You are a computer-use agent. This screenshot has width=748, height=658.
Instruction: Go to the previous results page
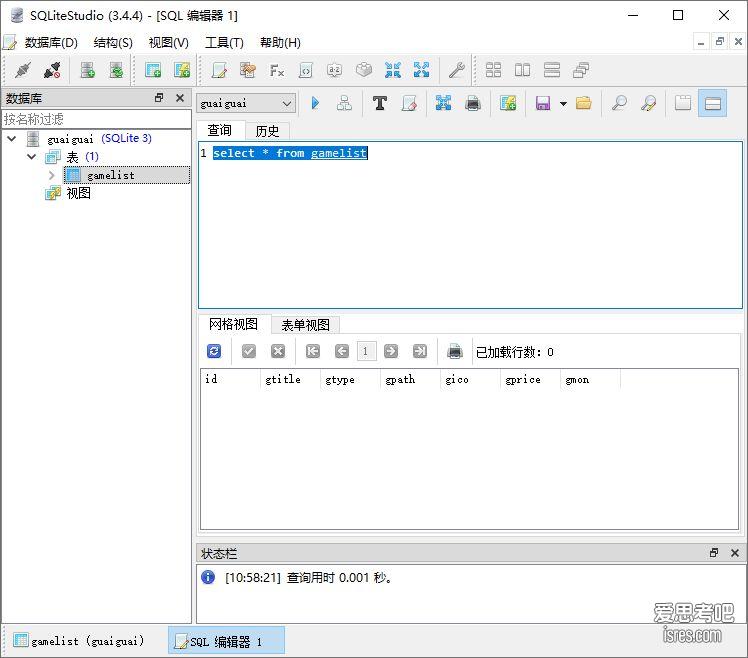(342, 352)
